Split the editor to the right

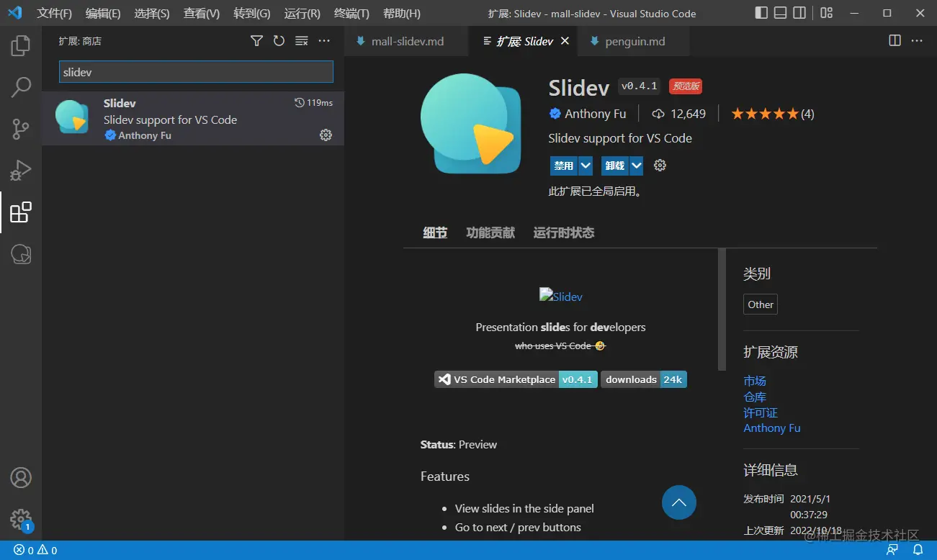895,41
